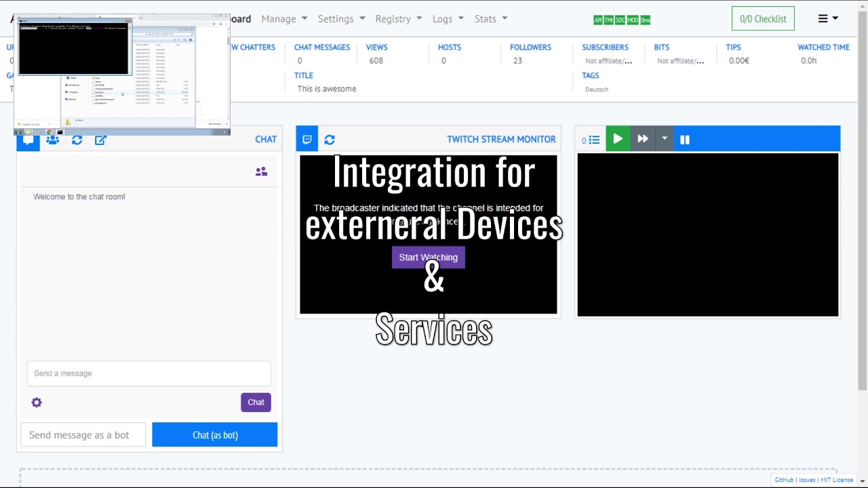The image size is (868, 488).
Task: Open the GitHub footer link
Action: pos(784,480)
